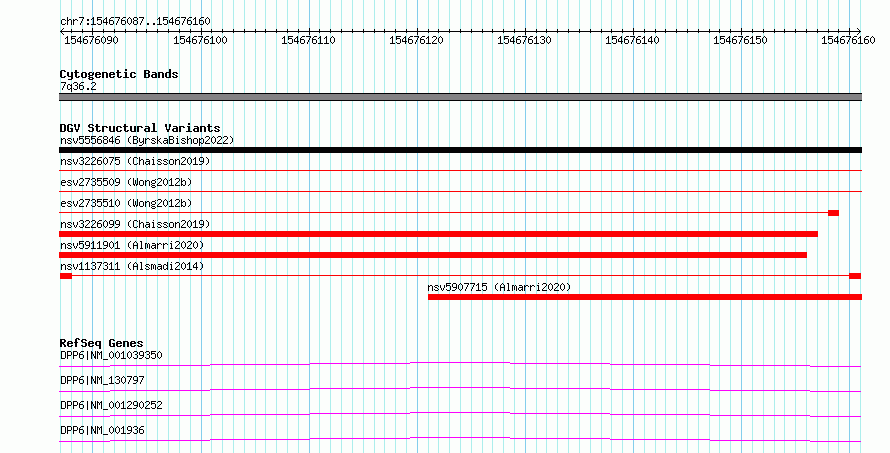Click the gray 7q36.2 cytogenetic band bar
Screen dimensions: 890x453
pyautogui.click(x=460, y=97)
